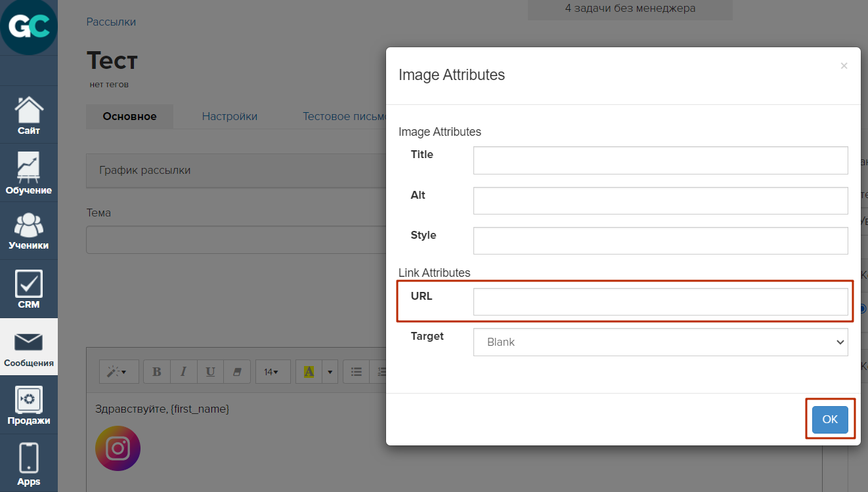Open the Сайт section in sidebar
This screenshot has height=492, width=868.
(29, 115)
